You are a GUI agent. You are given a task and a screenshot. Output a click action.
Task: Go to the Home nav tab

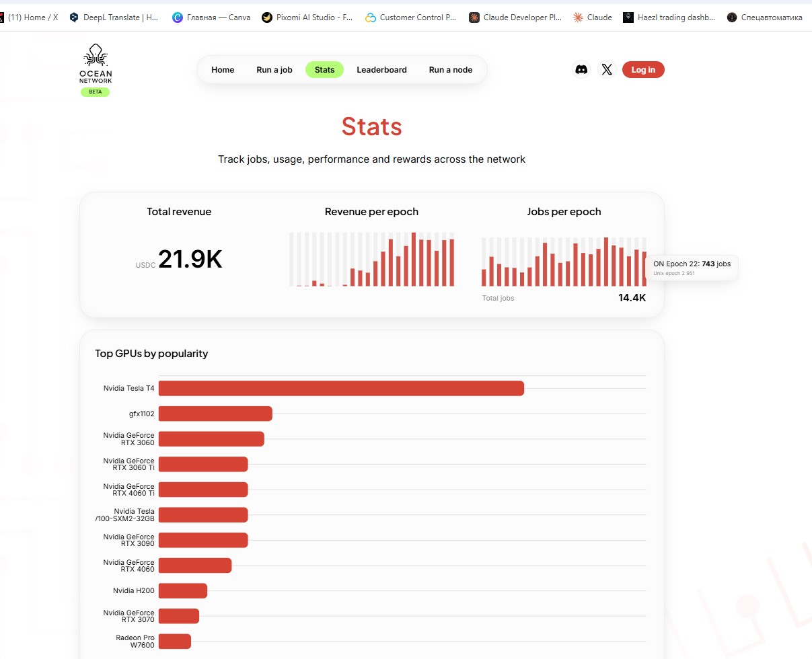223,69
